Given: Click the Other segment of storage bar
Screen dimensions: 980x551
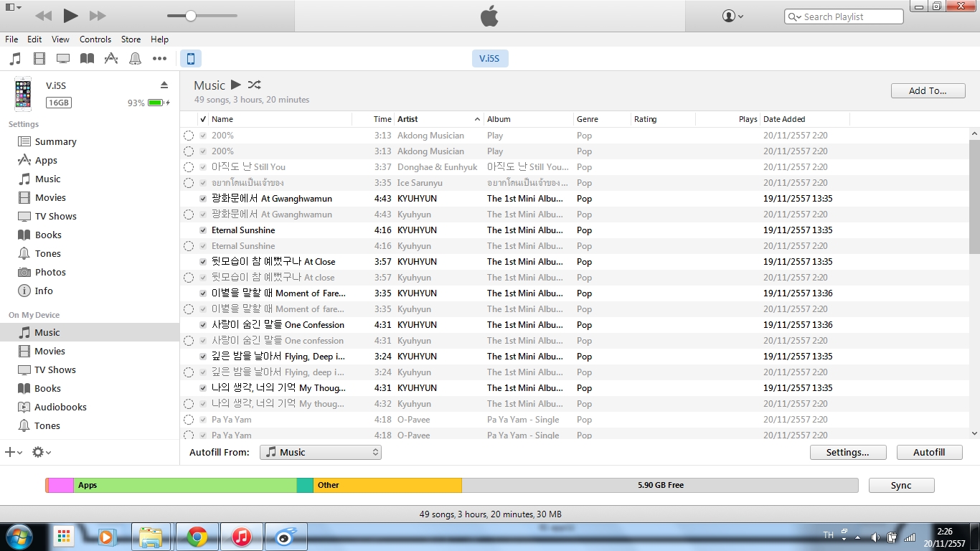Looking at the screenshot, I should tap(387, 486).
